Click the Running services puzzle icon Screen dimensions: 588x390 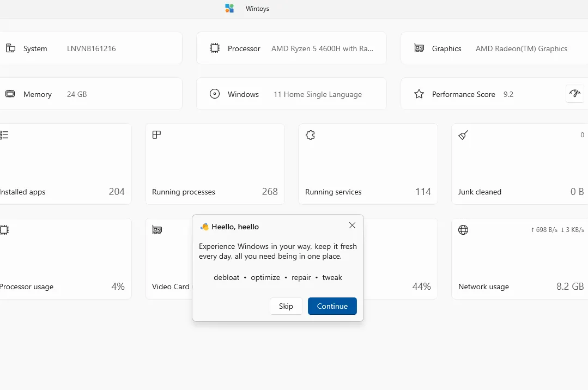pos(310,135)
